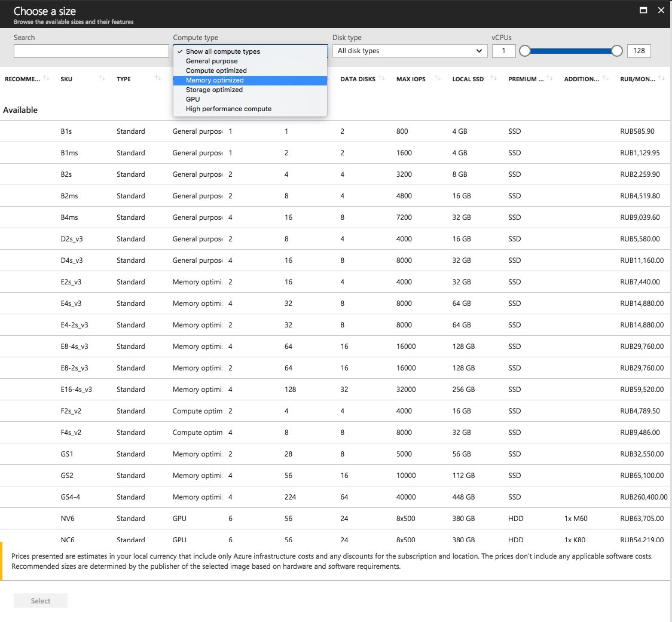Sort by Premium column arrows
Viewport: 672px width, 622px height.
[x=549, y=78]
